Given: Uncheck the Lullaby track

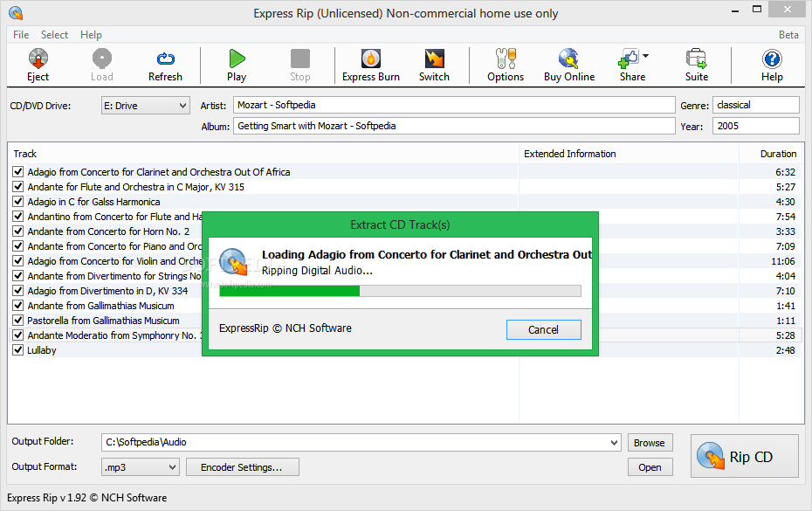Looking at the screenshot, I should click(x=18, y=349).
